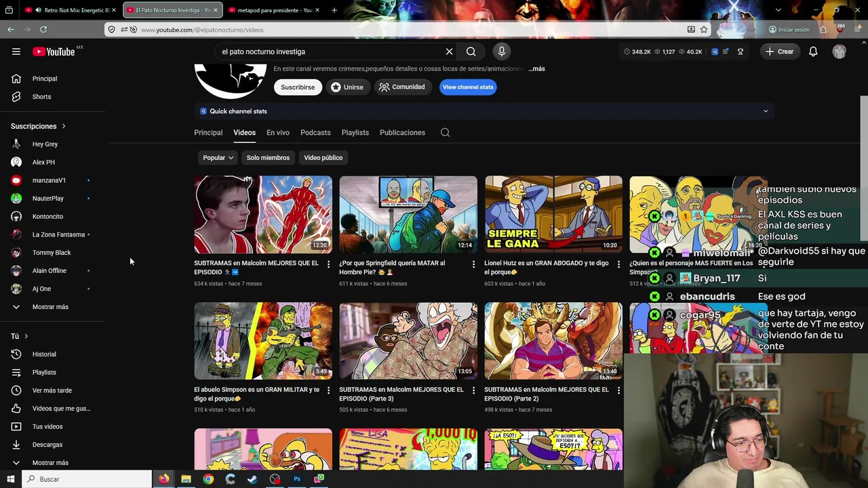Toggle the Video público filter chip
The image size is (868, 488).
(323, 157)
